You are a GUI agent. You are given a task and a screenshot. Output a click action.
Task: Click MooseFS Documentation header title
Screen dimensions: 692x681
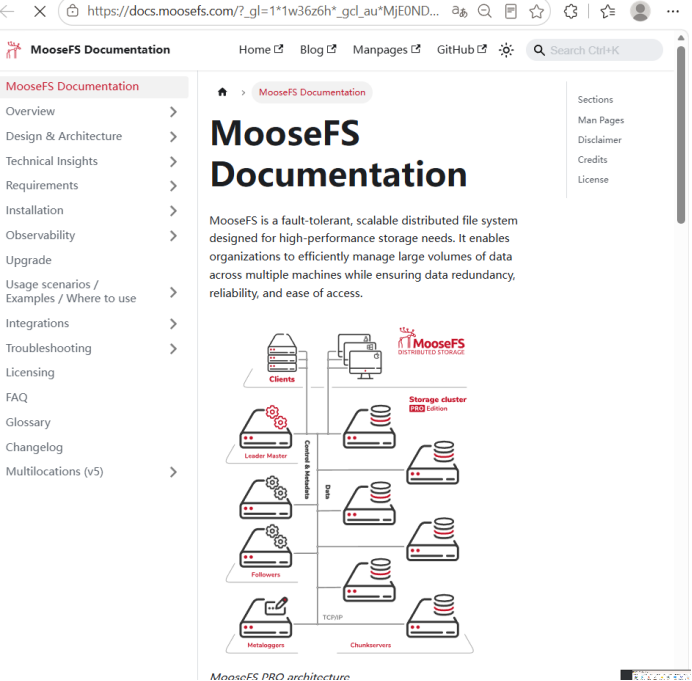(x=100, y=49)
